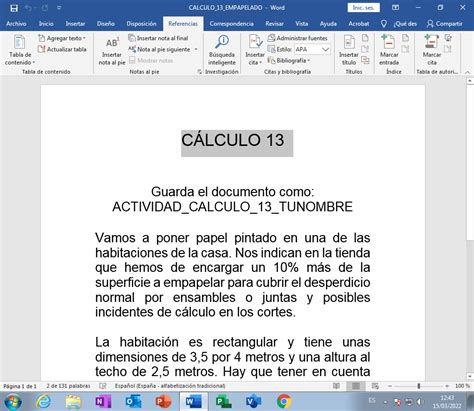Screen dimensions: 474x411
Task: Open Búsqueda inteligente
Action: pyautogui.click(x=222, y=50)
